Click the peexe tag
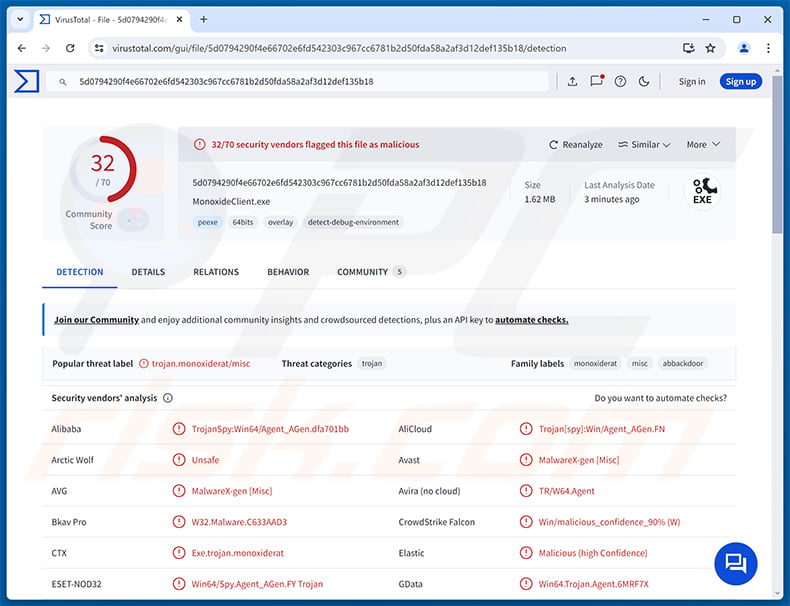This screenshot has width=790, height=606. (208, 222)
